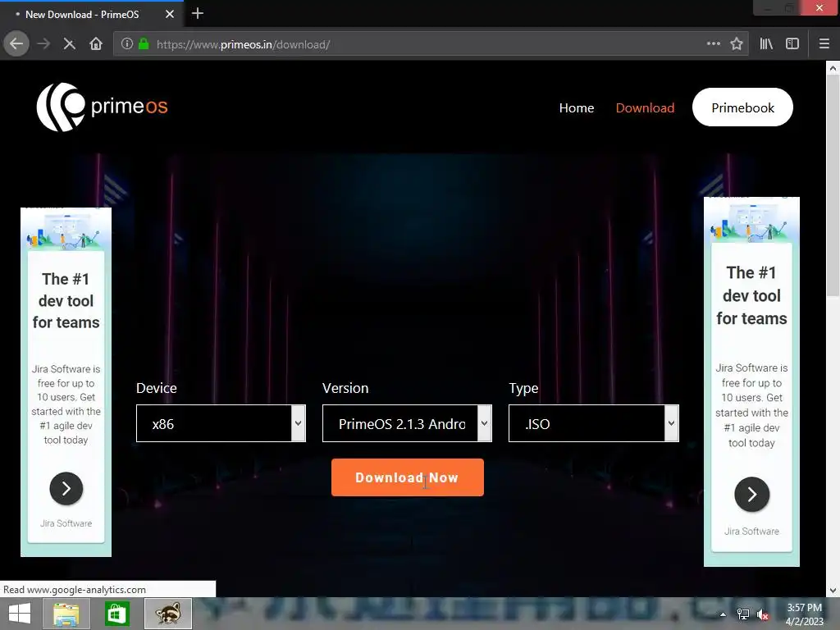This screenshot has width=840, height=630.
Task: Close the New Download - PrimeOS tab
Action: 170,15
